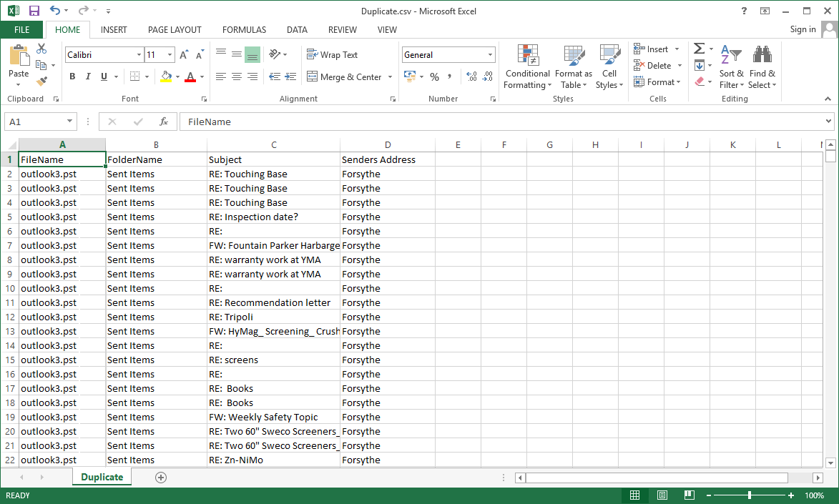Screen dimensions: 839x504
Task: Apply red font color button
Action: [x=190, y=77]
